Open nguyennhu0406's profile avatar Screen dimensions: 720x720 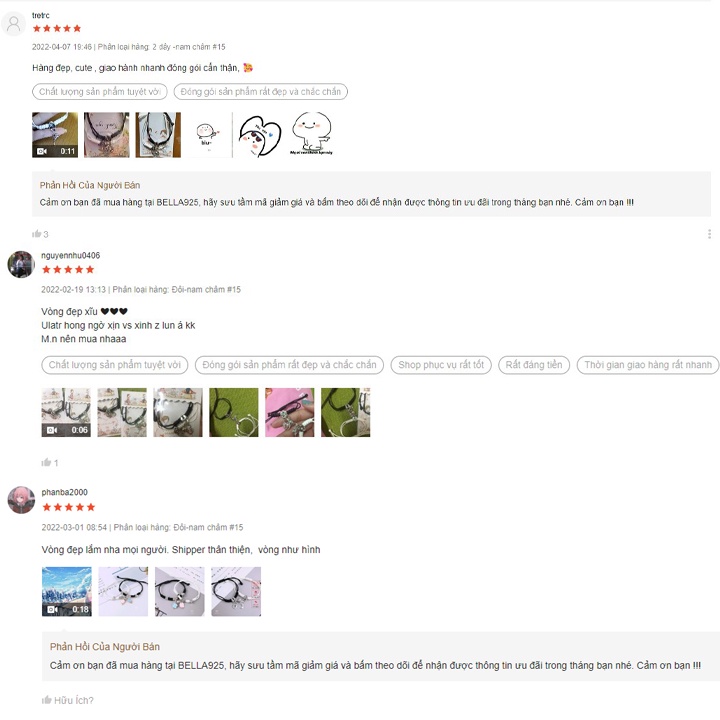click(x=21, y=264)
